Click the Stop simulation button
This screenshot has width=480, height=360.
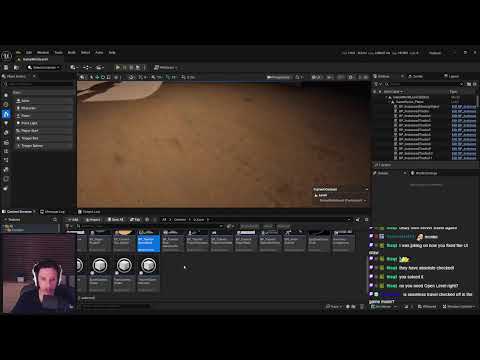131,67
